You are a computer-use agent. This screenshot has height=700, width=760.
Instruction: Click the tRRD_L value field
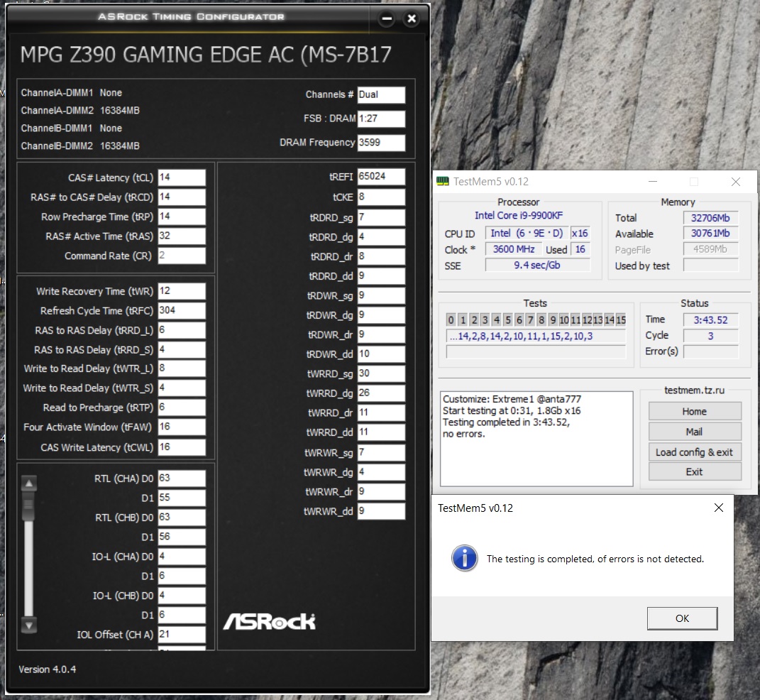(x=182, y=330)
